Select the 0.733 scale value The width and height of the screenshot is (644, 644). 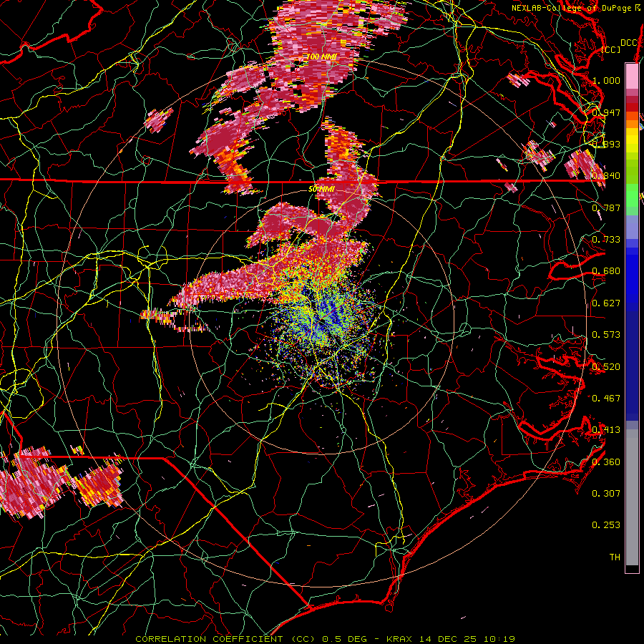(606, 240)
